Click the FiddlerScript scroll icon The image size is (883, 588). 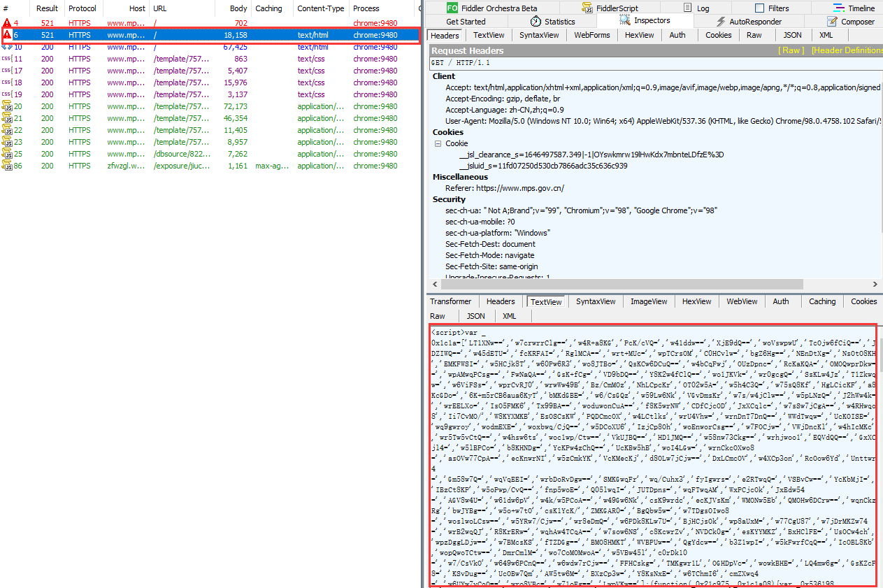click(587, 8)
